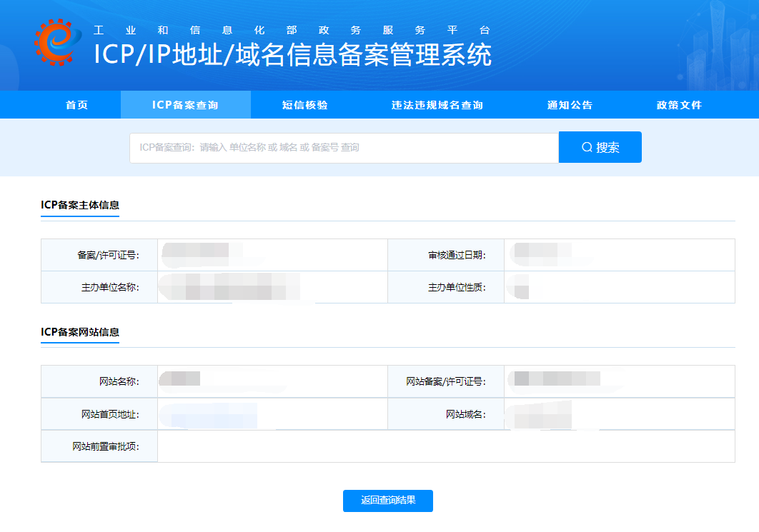Screen dimensions: 759x532
Task: Click the 主办单位名称 value cell
Action: 272,287
